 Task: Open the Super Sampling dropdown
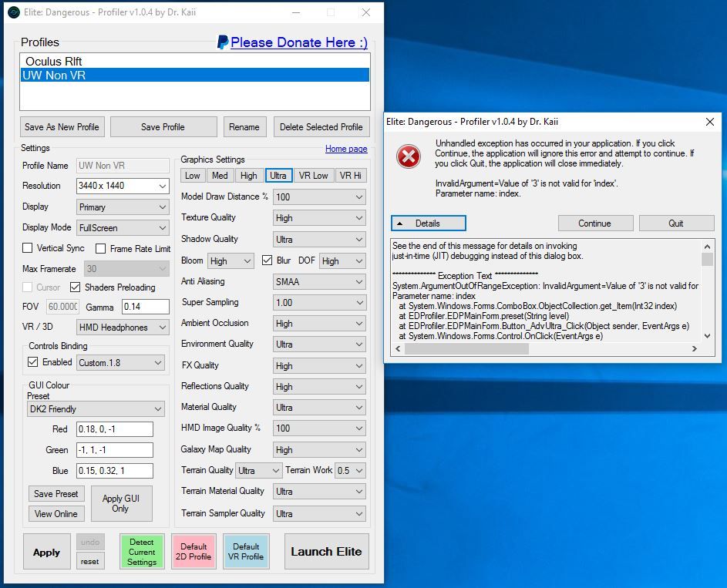pos(319,303)
